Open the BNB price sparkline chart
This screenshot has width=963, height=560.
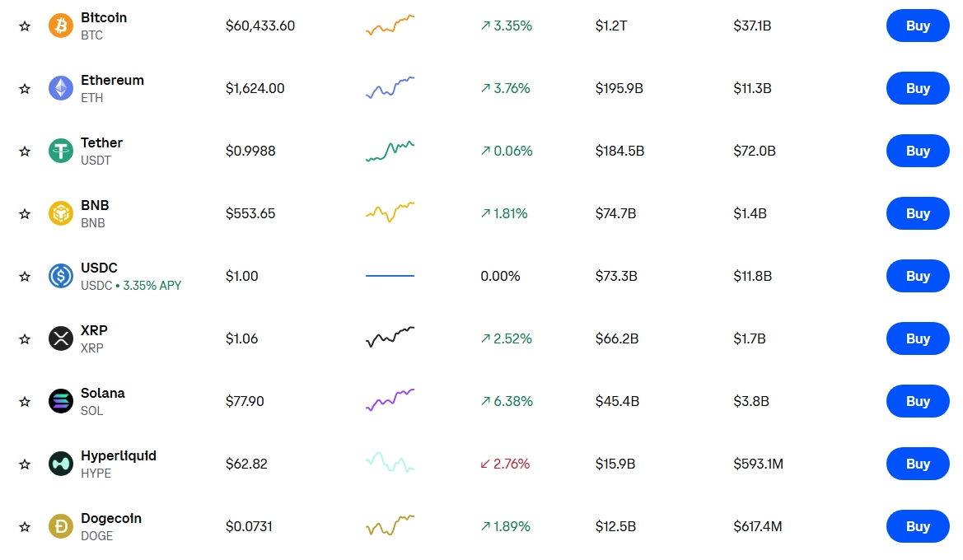coord(390,212)
